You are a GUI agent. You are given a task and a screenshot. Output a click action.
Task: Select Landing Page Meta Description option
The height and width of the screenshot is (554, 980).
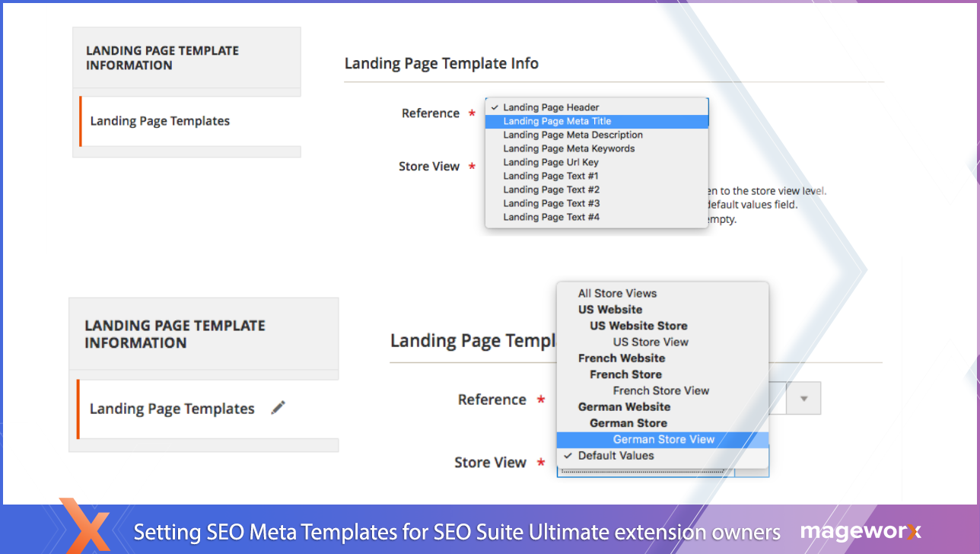pyautogui.click(x=572, y=135)
